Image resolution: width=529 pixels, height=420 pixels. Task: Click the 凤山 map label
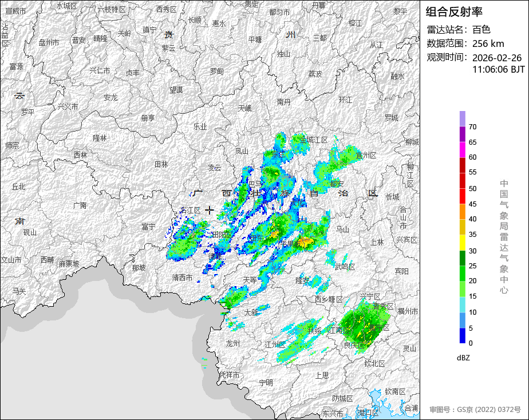242,151
